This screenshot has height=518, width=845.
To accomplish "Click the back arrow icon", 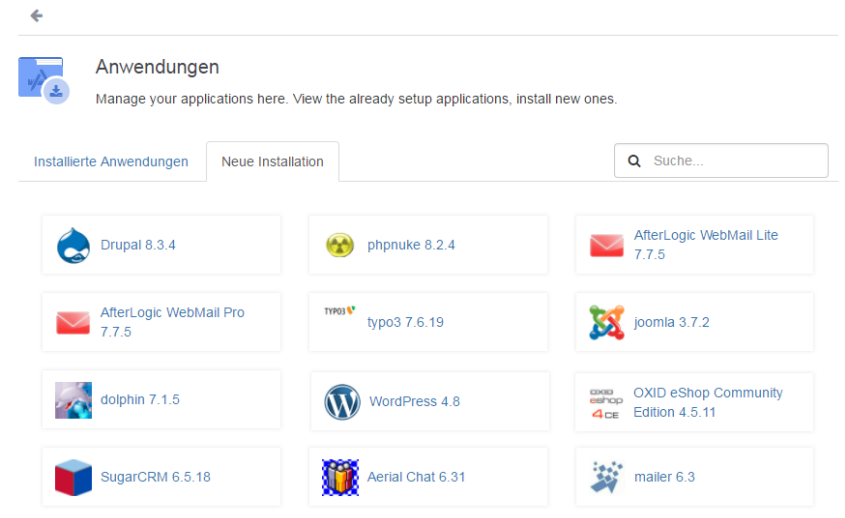I will (x=37, y=16).
